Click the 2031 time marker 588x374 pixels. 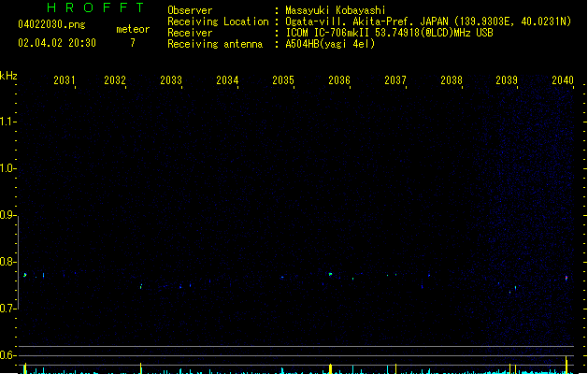click(65, 80)
